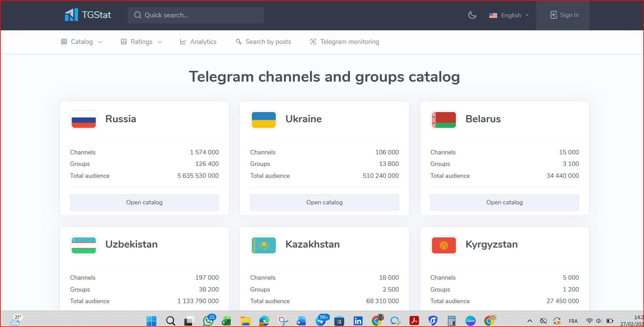Open the English language dropdown
Screen dimensions: 644x327
pyautogui.click(x=509, y=15)
